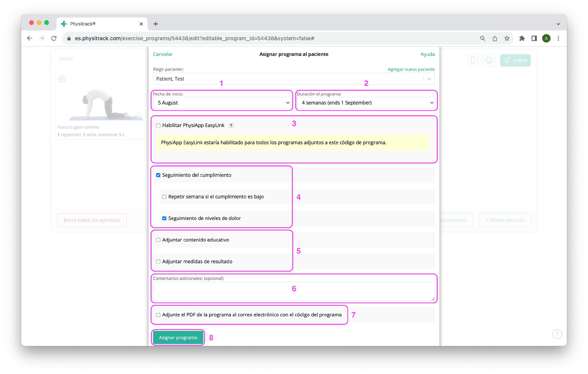The image size is (588, 374).
Task: Click the Asignar programa button
Action: pos(178,337)
